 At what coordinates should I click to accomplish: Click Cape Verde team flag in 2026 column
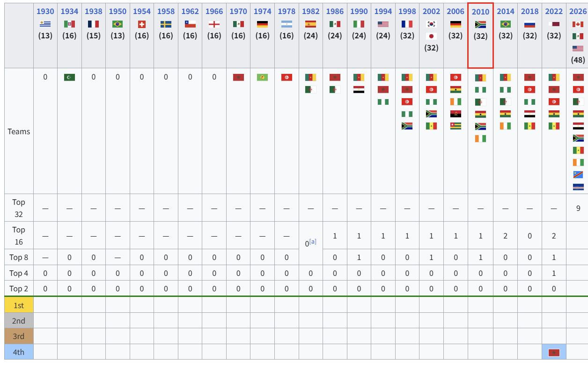(578, 187)
